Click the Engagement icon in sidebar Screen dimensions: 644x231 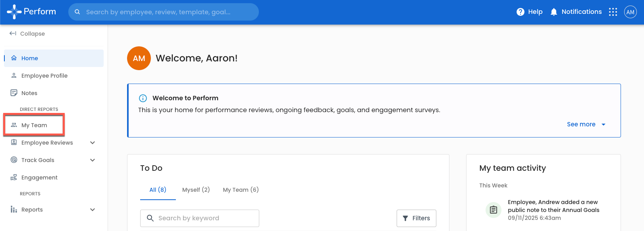[x=14, y=178]
